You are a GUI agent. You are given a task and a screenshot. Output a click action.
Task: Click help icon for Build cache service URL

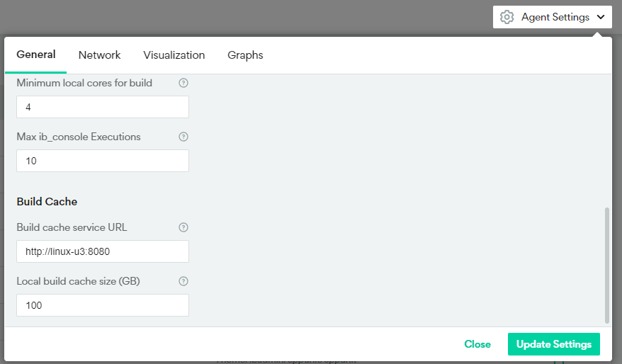click(183, 227)
